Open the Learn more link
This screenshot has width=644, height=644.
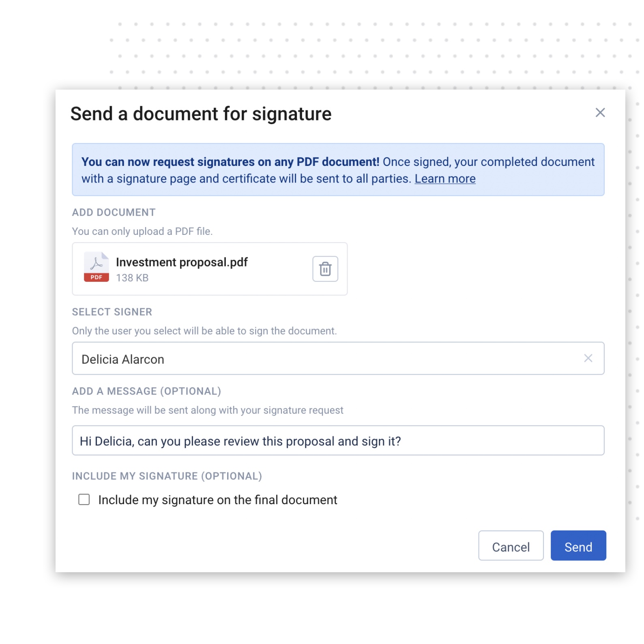click(445, 179)
